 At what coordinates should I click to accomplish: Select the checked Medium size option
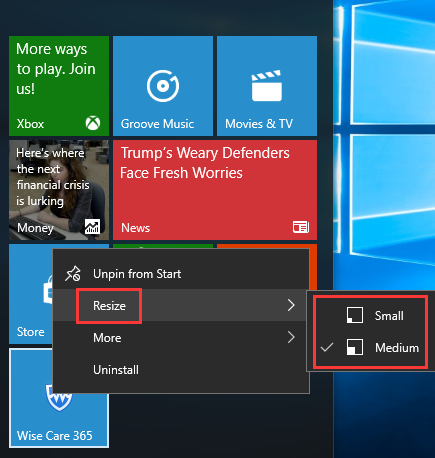[370, 348]
